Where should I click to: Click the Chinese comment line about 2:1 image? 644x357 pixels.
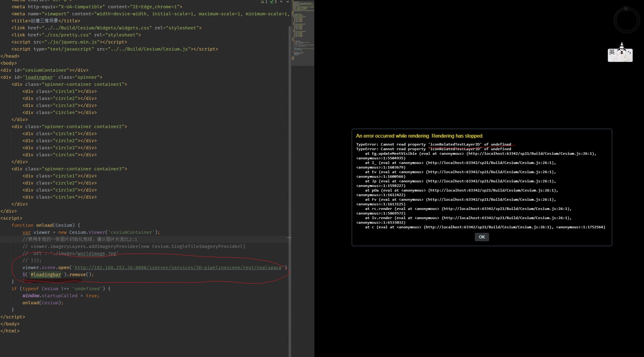[80, 239]
